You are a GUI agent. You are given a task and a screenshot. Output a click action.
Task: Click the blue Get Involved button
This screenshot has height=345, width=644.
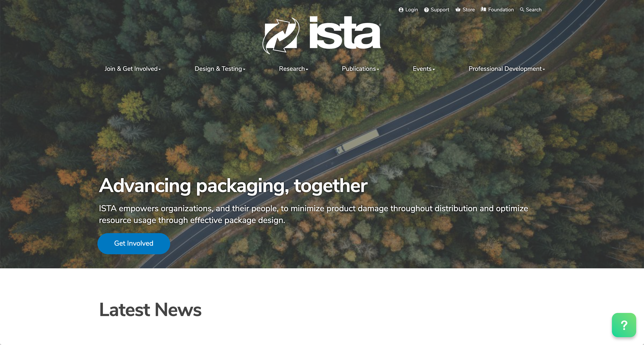(134, 243)
